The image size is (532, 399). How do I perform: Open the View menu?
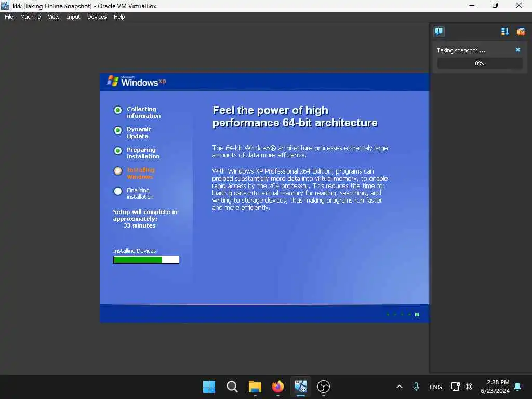pyautogui.click(x=54, y=17)
